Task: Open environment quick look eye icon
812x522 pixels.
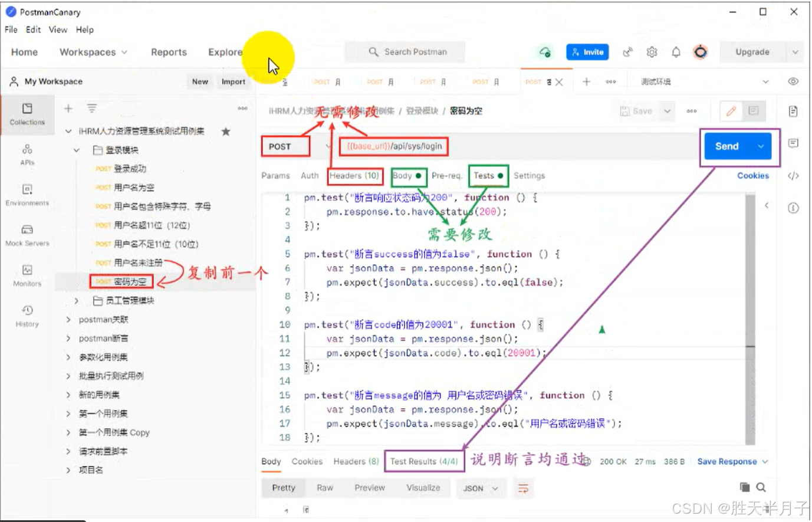Action: 793,81
